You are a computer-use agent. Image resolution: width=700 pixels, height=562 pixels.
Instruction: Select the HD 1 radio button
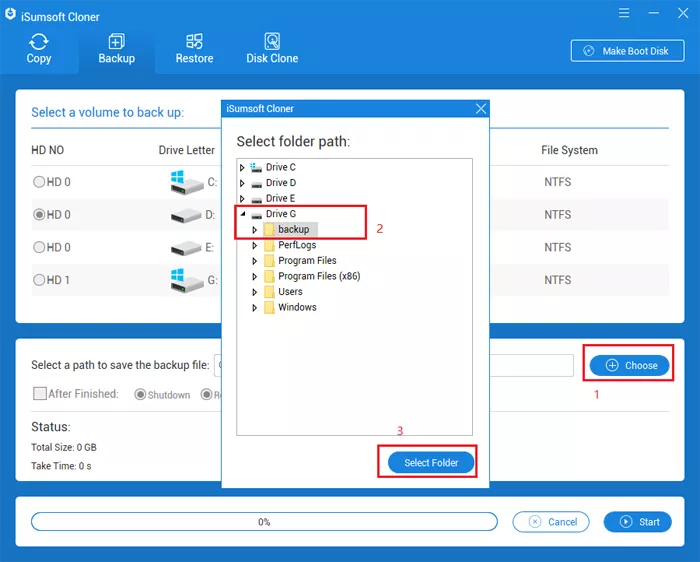(39, 280)
